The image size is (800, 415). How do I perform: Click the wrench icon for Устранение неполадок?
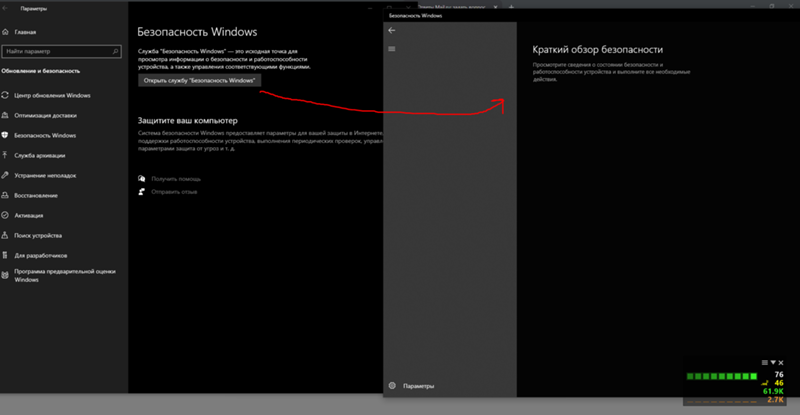pyautogui.click(x=5, y=175)
